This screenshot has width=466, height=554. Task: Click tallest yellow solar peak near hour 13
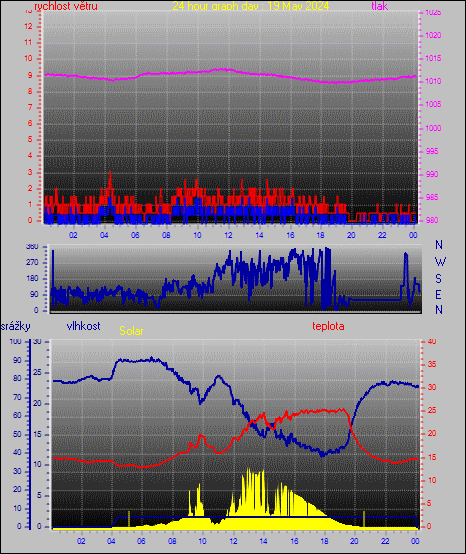click(248, 472)
